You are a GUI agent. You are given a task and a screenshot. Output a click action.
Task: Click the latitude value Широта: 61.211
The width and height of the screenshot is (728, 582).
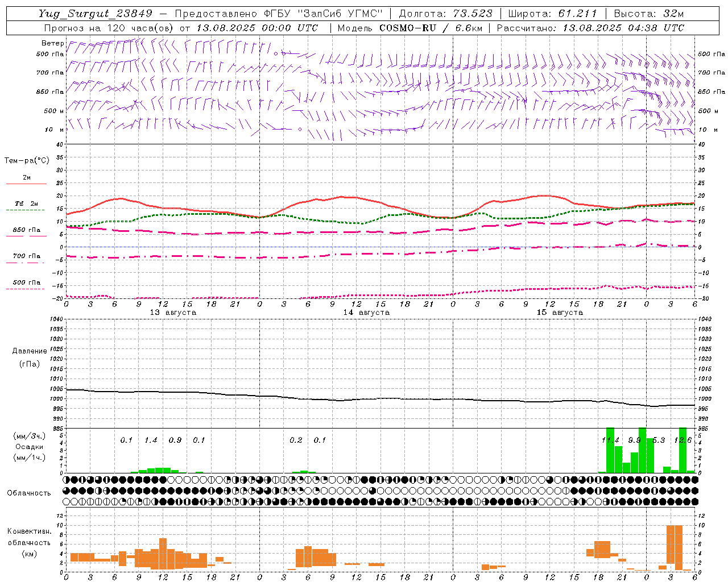pyautogui.click(x=553, y=14)
